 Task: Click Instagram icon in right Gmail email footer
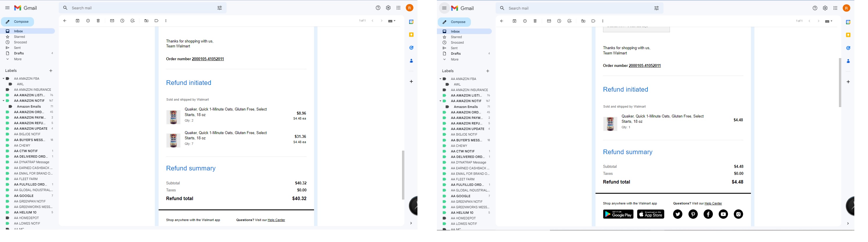pos(739,214)
